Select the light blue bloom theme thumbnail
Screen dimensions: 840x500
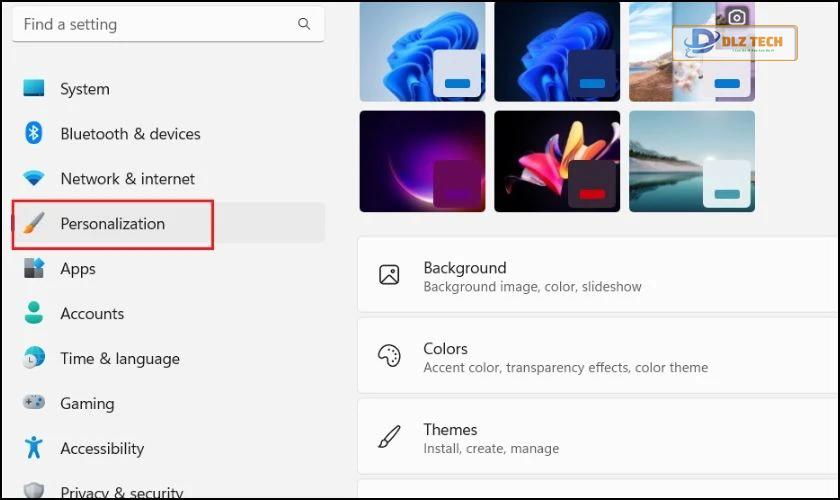point(423,51)
